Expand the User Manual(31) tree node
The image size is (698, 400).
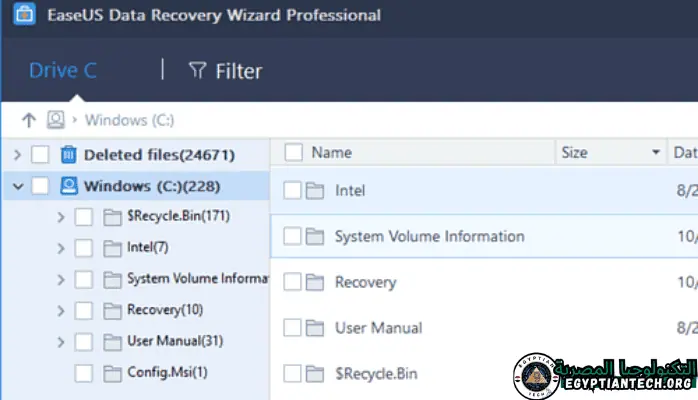61,342
